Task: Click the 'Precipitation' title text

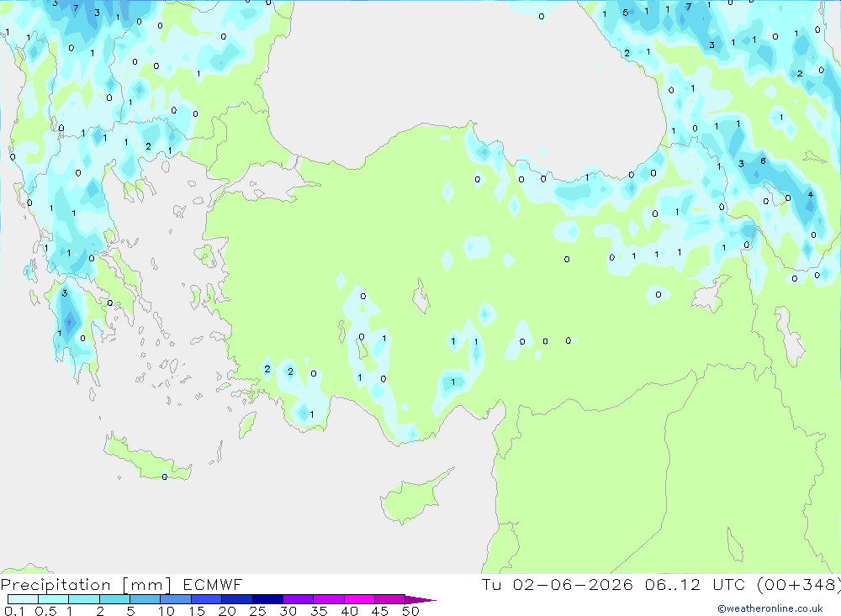Action: (x=56, y=585)
